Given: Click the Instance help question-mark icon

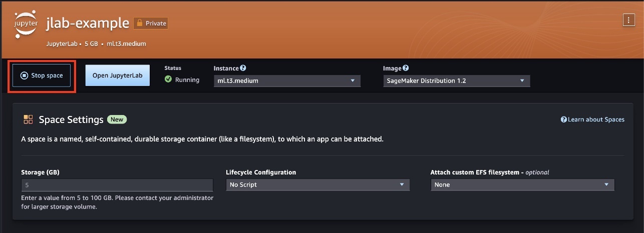Looking at the screenshot, I should tap(243, 68).
